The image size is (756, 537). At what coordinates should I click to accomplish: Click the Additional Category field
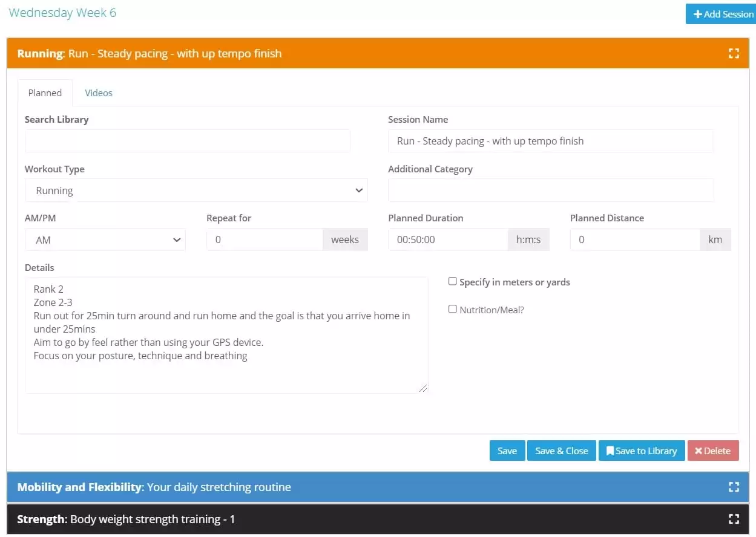551,190
